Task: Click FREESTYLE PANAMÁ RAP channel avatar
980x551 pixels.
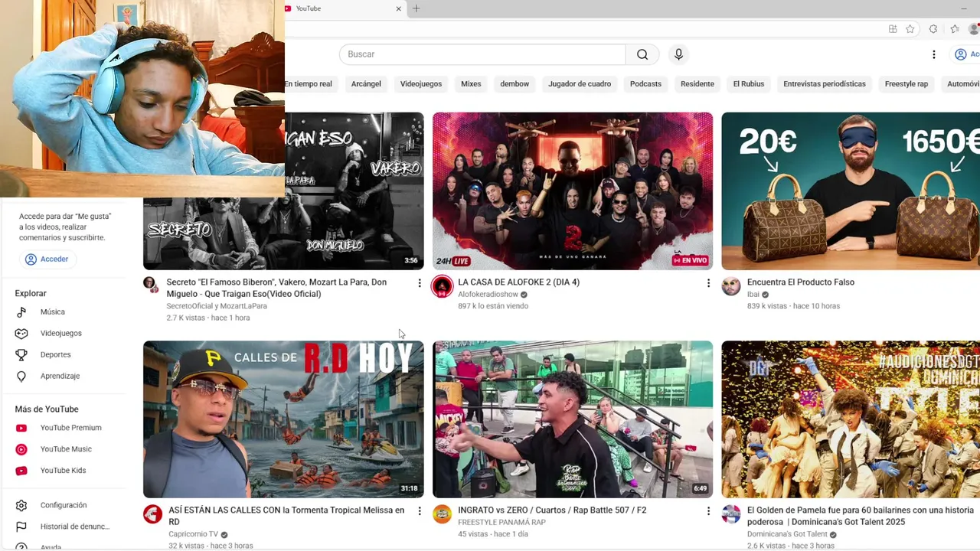Action: click(443, 514)
